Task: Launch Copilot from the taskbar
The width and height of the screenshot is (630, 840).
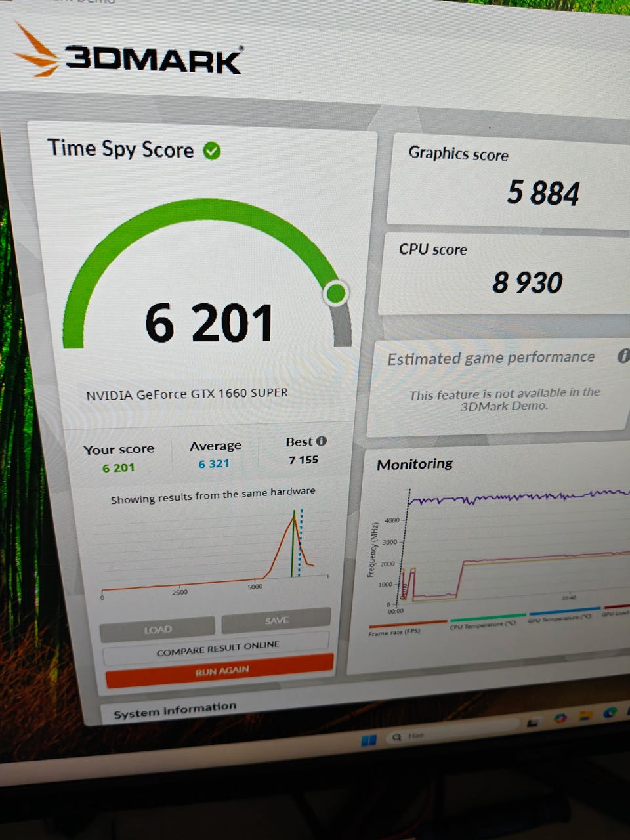Action: [x=560, y=719]
